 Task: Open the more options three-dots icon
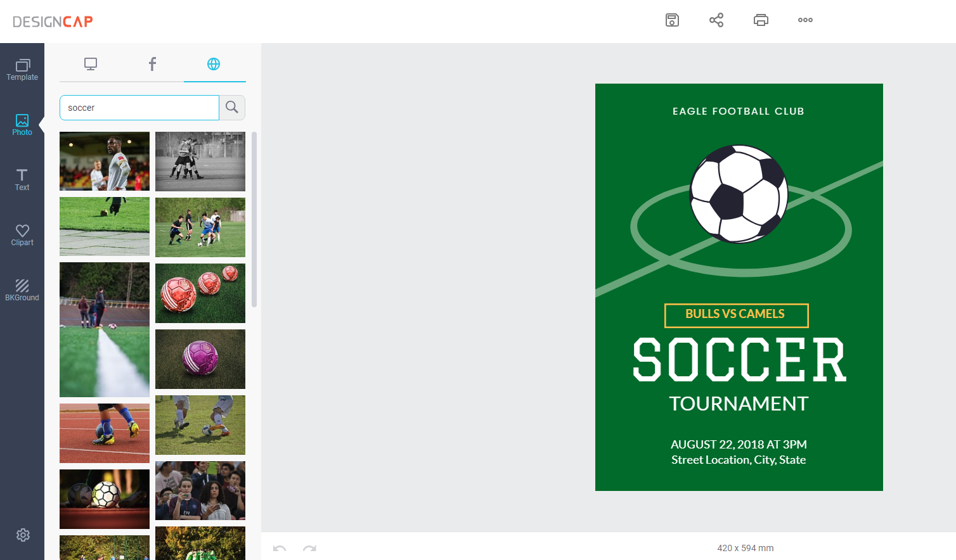pos(805,20)
